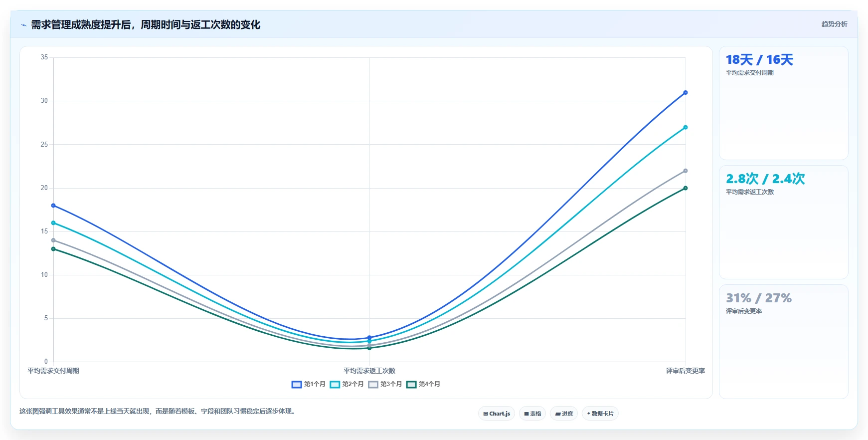Click the y-axis tick label 20
868x440 pixels.
pyautogui.click(x=44, y=188)
